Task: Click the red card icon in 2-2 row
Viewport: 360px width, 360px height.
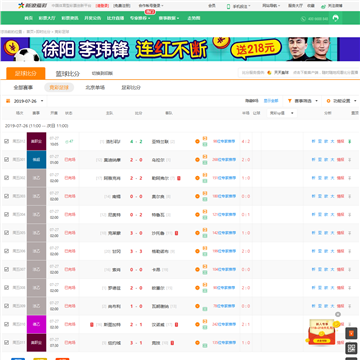Action: click(179, 178)
